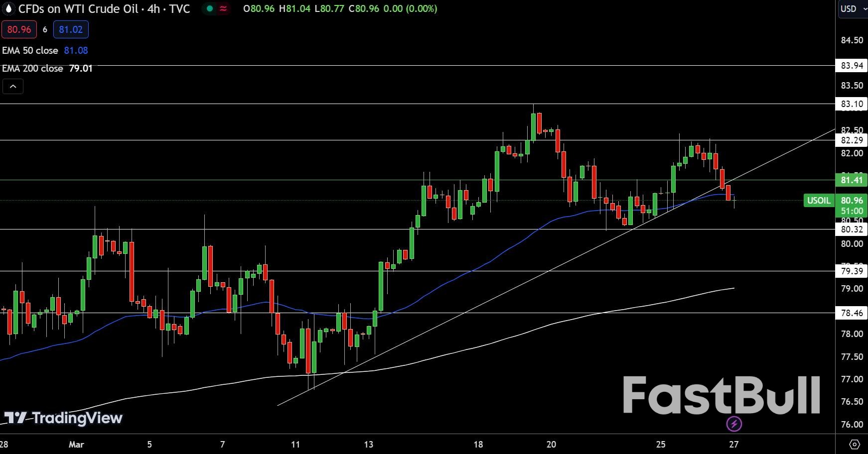
Task: Click the green 81.41 level label on the axis
Action: point(851,181)
